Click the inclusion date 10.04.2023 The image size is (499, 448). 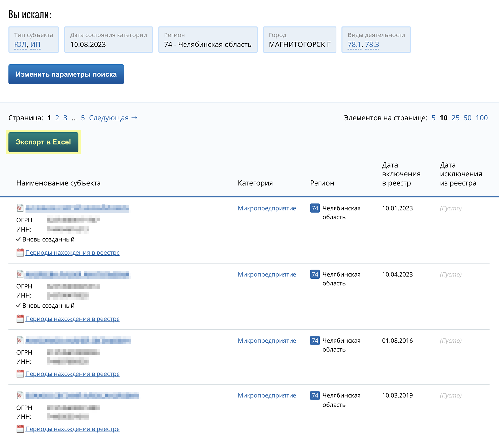(x=397, y=274)
